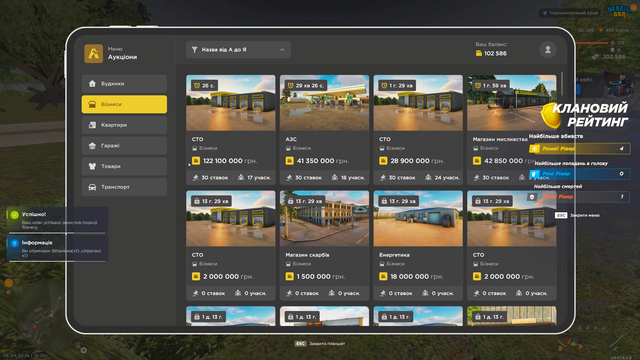
Task: Open the Магазин мисливства lot thumbnail
Action: tap(512, 103)
